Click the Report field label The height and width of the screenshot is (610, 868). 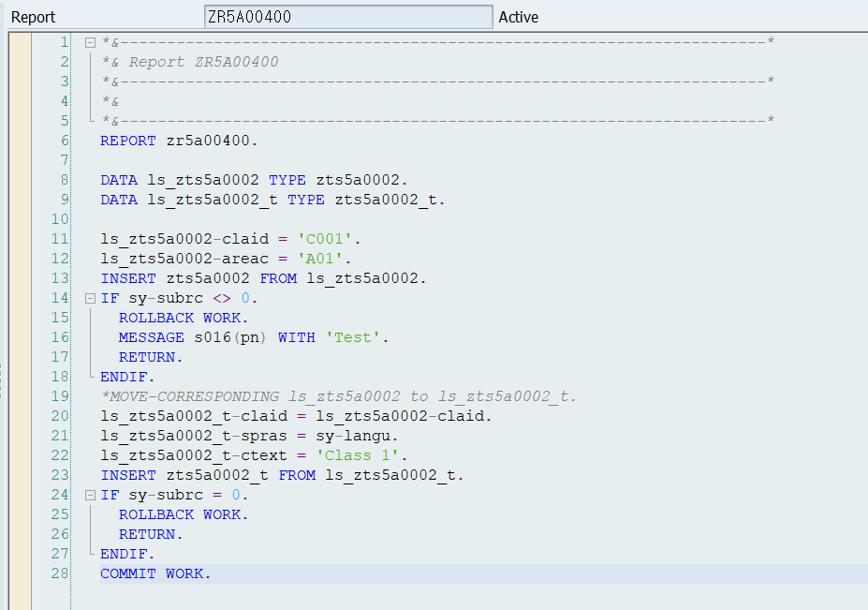[33, 17]
